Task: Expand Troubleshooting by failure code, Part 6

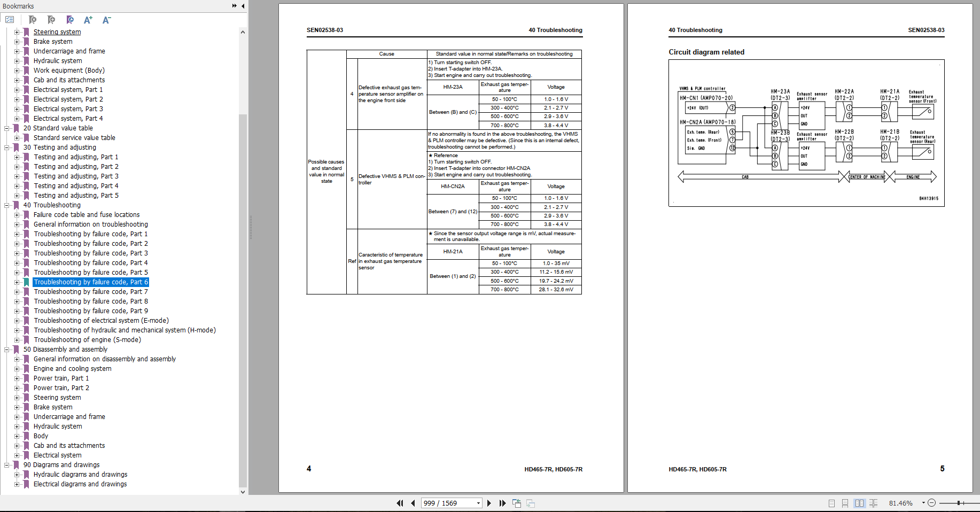Action: [17, 282]
